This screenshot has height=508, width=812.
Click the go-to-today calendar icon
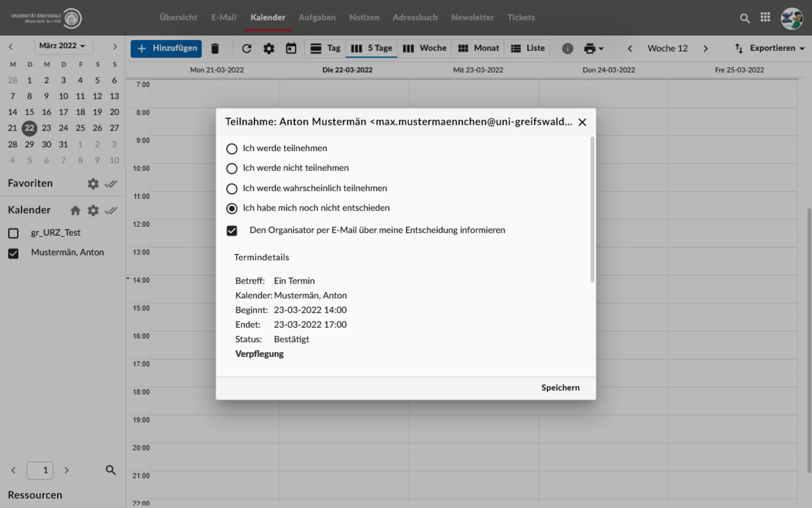291,49
